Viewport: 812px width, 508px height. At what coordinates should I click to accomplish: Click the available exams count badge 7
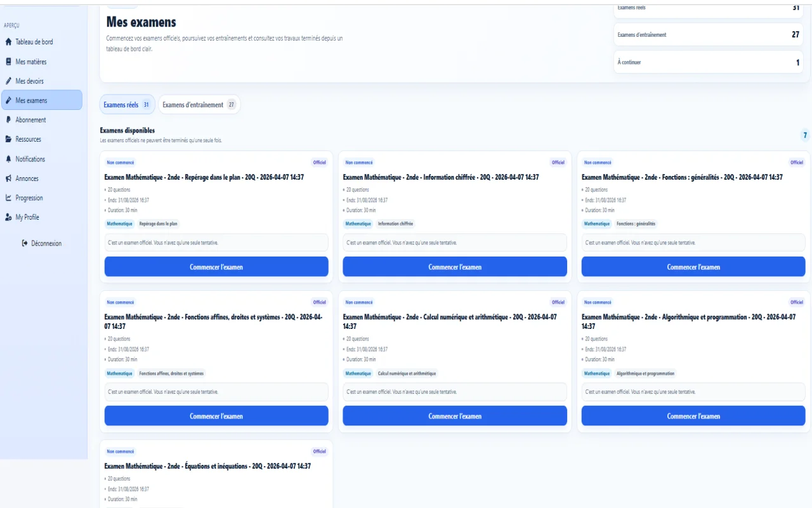(805, 135)
